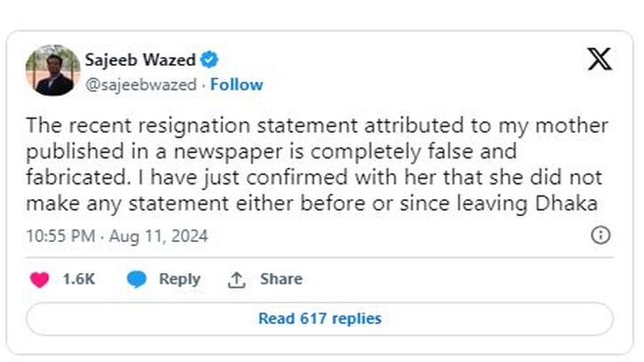644x362 pixels.
Task: Click the @sajeebwazed handle
Action: point(141,84)
